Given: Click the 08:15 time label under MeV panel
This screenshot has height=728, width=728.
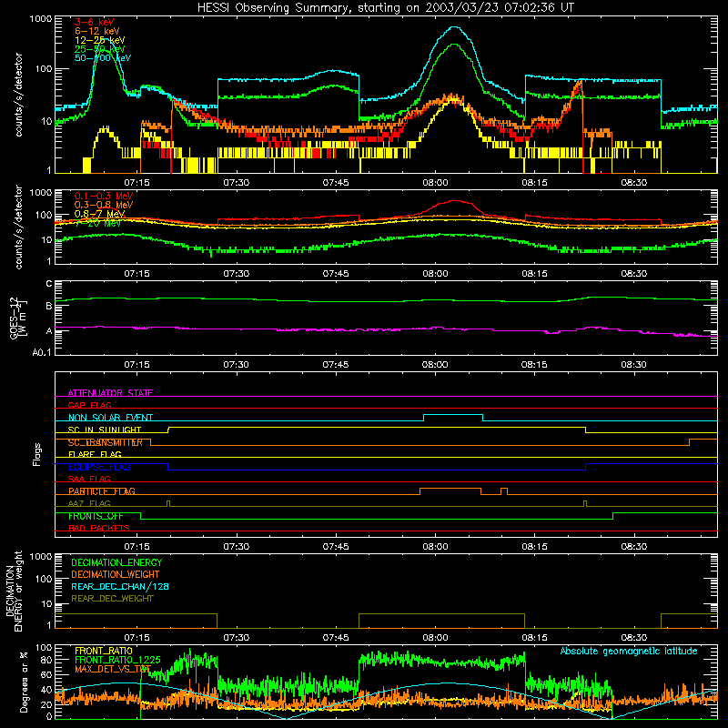Looking at the screenshot, I should pos(534,274).
